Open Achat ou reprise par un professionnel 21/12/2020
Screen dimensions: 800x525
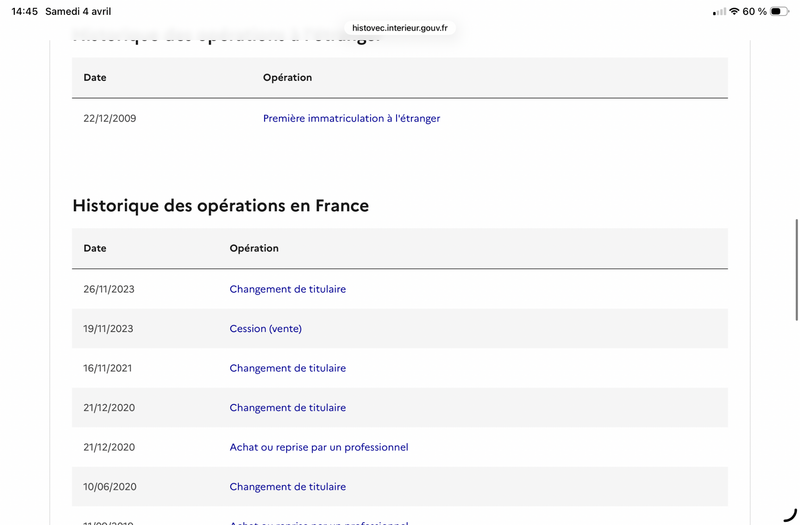coord(318,447)
